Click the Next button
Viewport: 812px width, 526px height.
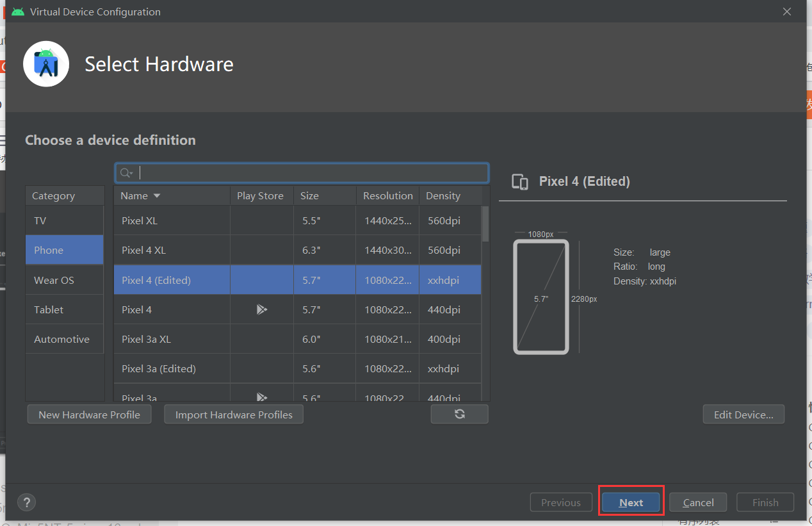click(631, 502)
